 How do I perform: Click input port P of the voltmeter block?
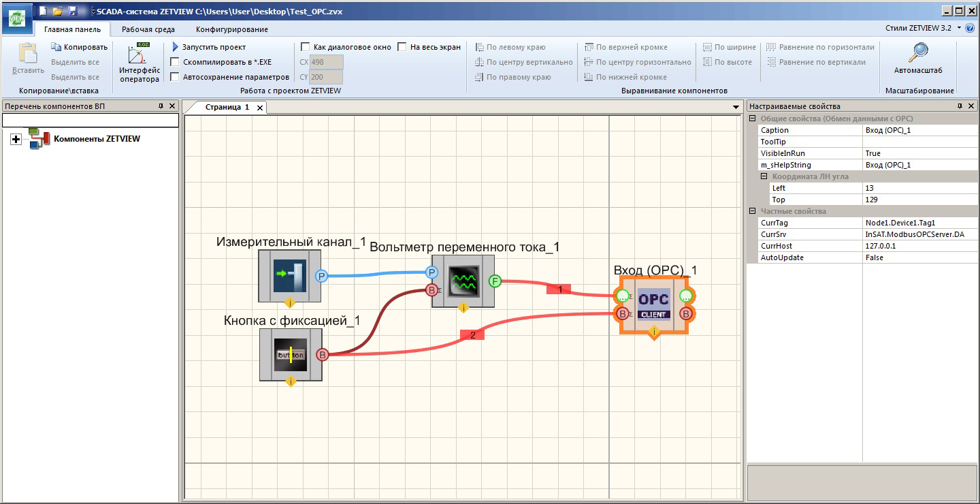click(431, 272)
